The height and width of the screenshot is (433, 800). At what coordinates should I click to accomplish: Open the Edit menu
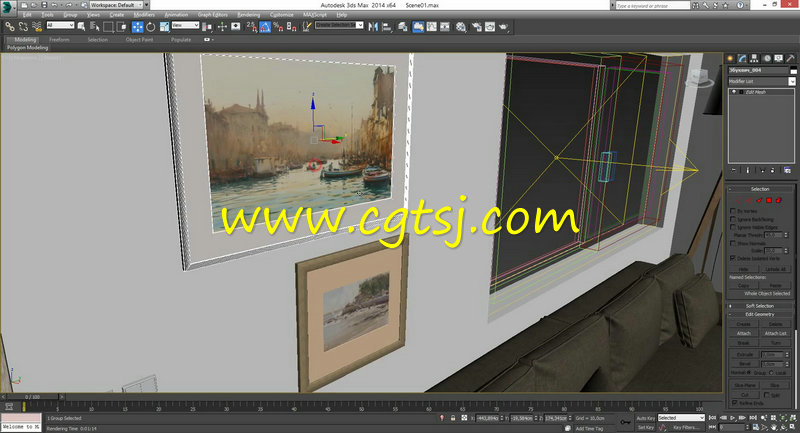(x=27, y=15)
